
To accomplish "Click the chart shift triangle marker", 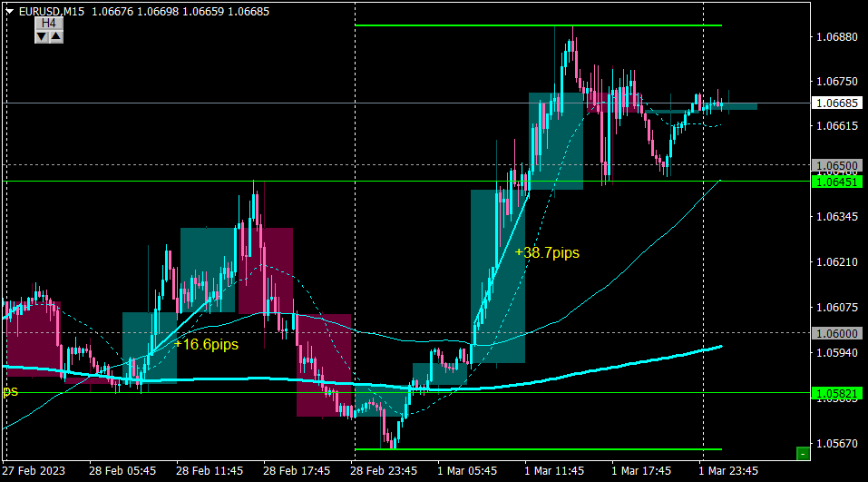I will pyautogui.click(x=9, y=11).
